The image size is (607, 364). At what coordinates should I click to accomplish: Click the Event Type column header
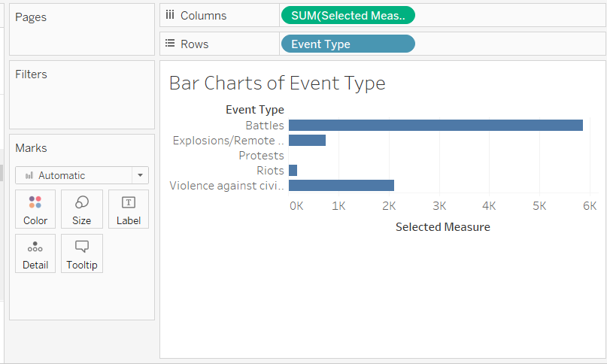coord(254,110)
